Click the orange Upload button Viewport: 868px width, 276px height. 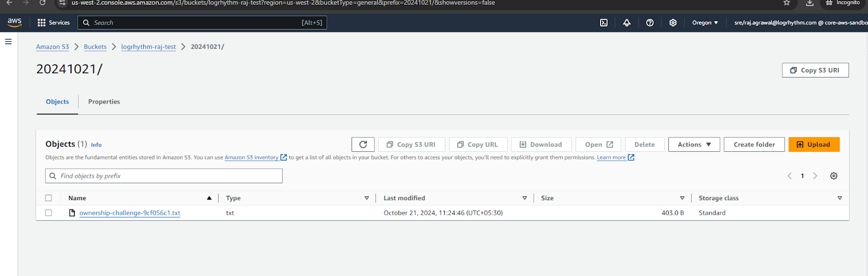point(814,144)
